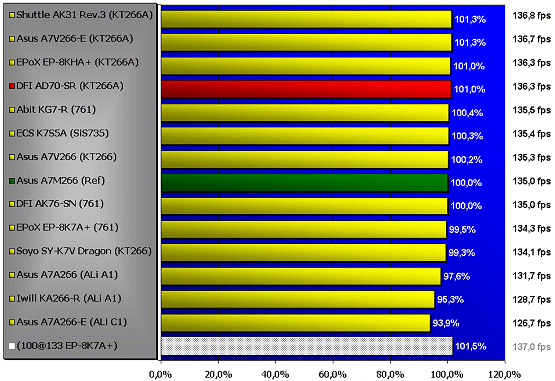Select the Abit KG7-R 100,4% bar
The image size is (555, 381).
coord(305,113)
